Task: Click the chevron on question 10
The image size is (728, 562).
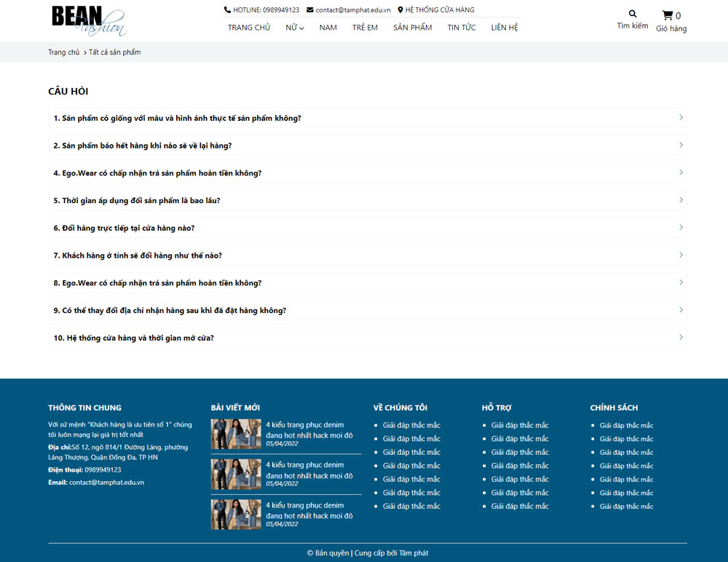Action: pyautogui.click(x=681, y=338)
